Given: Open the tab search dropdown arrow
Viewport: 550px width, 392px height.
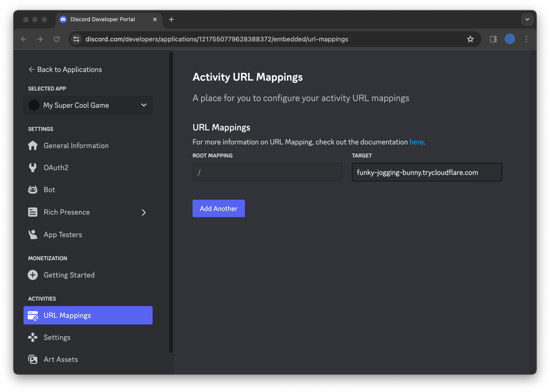Looking at the screenshot, I should coord(527,20).
